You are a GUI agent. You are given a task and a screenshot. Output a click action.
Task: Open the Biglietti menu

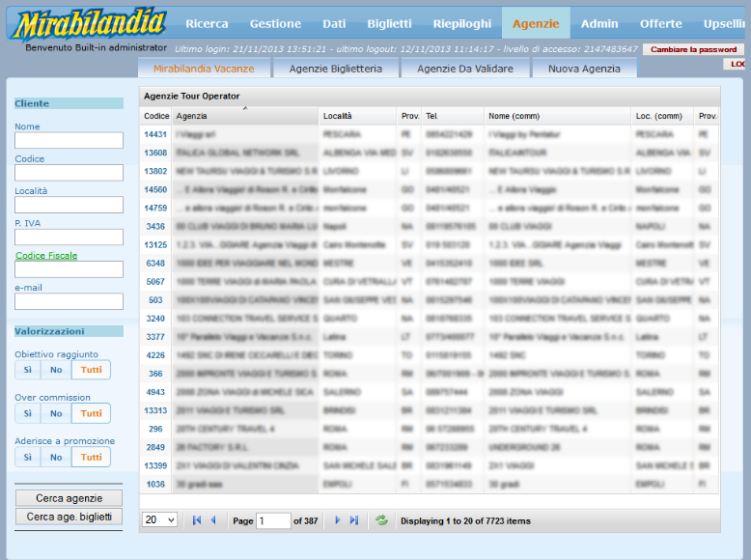pyautogui.click(x=389, y=23)
